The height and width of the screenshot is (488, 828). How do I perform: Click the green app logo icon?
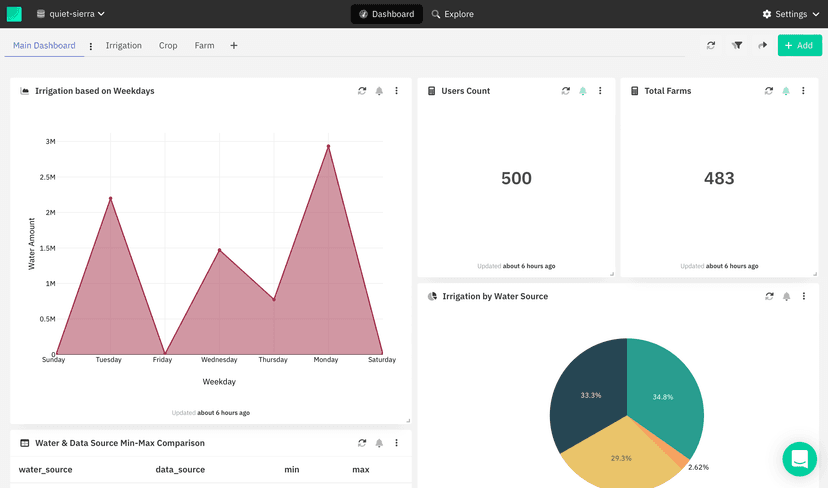point(14,14)
